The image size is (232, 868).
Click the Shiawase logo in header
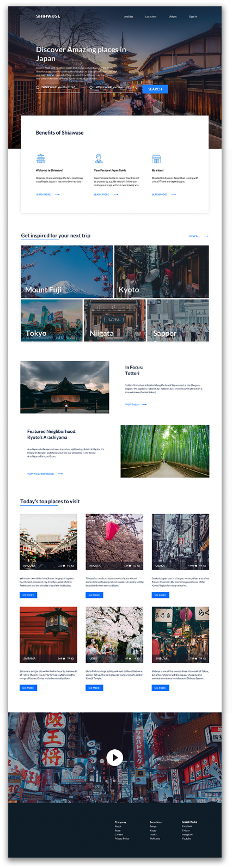48,16
